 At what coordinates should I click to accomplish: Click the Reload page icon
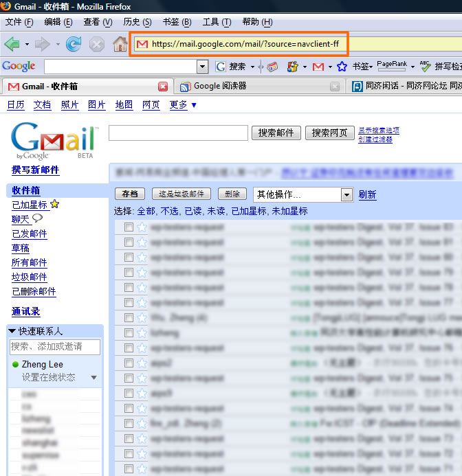point(74,45)
